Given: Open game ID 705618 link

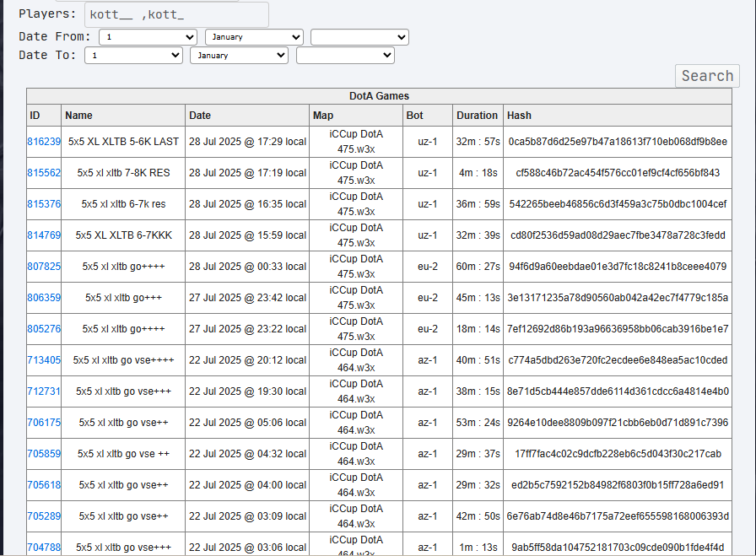Looking at the screenshot, I should [x=44, y=485].
